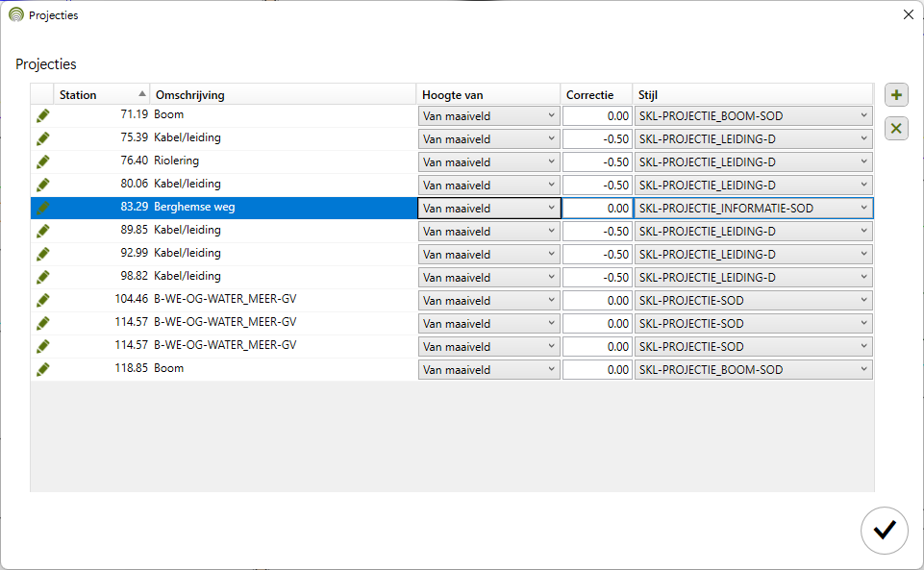Click the pencil edit icon for station 80.06
This screenshot has width=924, height=570.
click(42, 185)
